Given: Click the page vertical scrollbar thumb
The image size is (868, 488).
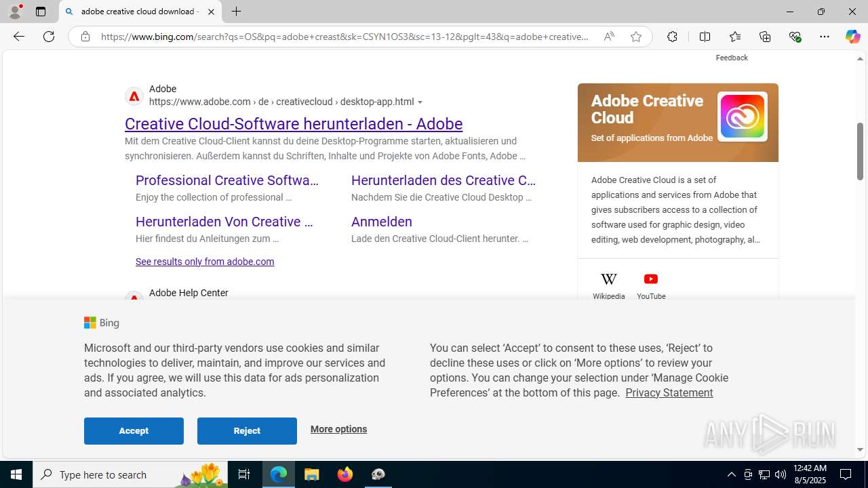Looking at the screenshot, I should [x=860, y=151].
